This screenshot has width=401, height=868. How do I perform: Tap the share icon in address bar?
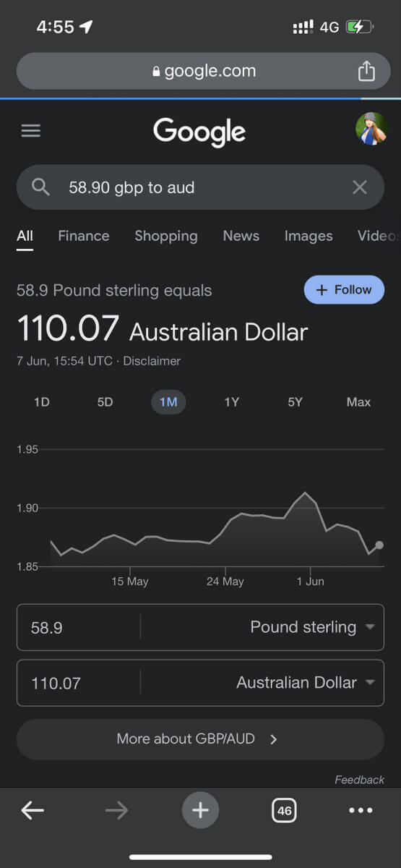[x=366, y=71]
